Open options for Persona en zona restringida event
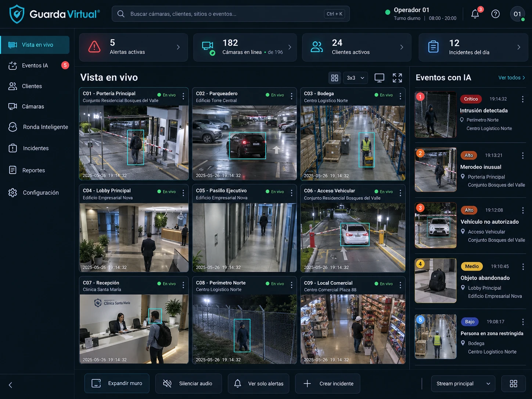532x399 pixels. click(x=523, y=322)
